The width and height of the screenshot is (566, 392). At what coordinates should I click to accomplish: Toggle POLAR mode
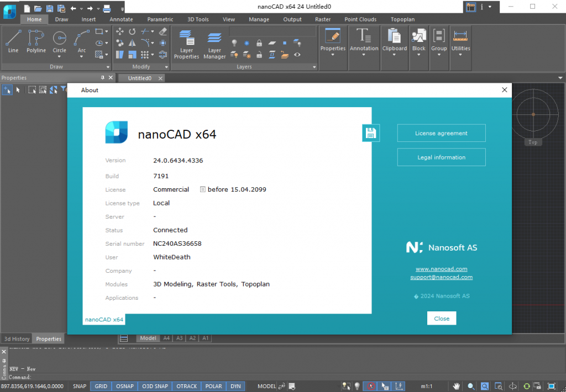point(214,386)
